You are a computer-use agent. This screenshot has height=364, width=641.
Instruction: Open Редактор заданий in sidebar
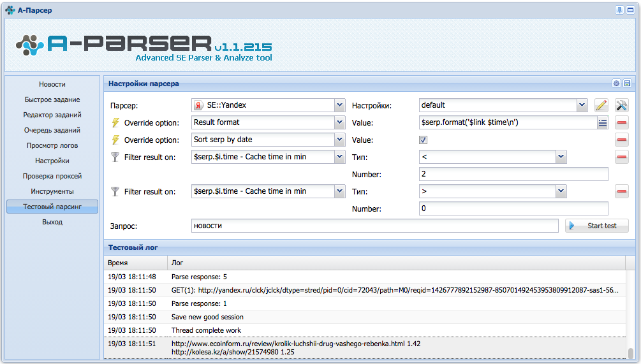pos(52,115)
